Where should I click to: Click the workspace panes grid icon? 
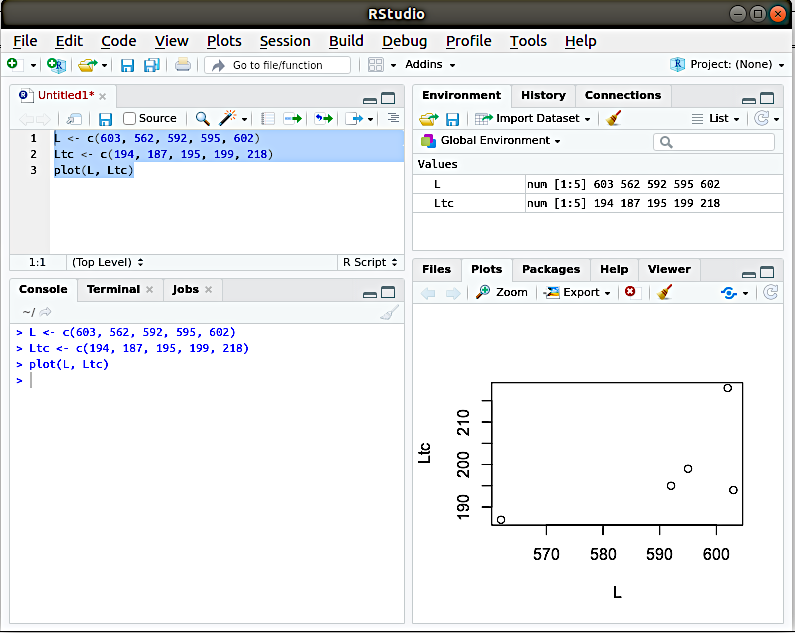pyautogui.click(x=376, y=64)
